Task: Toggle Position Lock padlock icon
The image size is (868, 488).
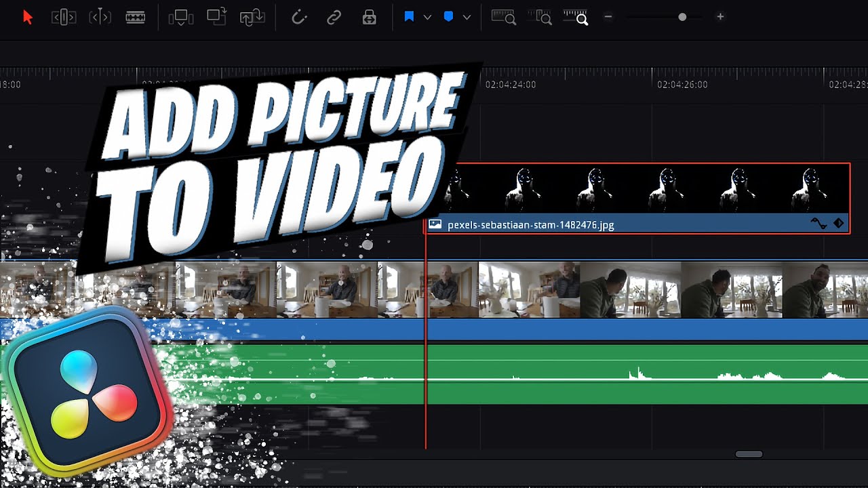Action: point(369,18)
